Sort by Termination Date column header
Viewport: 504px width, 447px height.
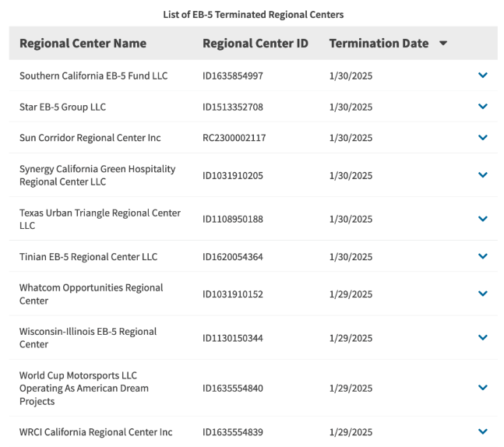379,44
